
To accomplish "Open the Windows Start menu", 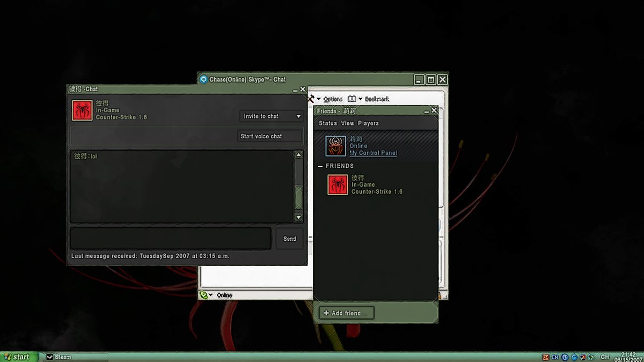I will point(19,357).
